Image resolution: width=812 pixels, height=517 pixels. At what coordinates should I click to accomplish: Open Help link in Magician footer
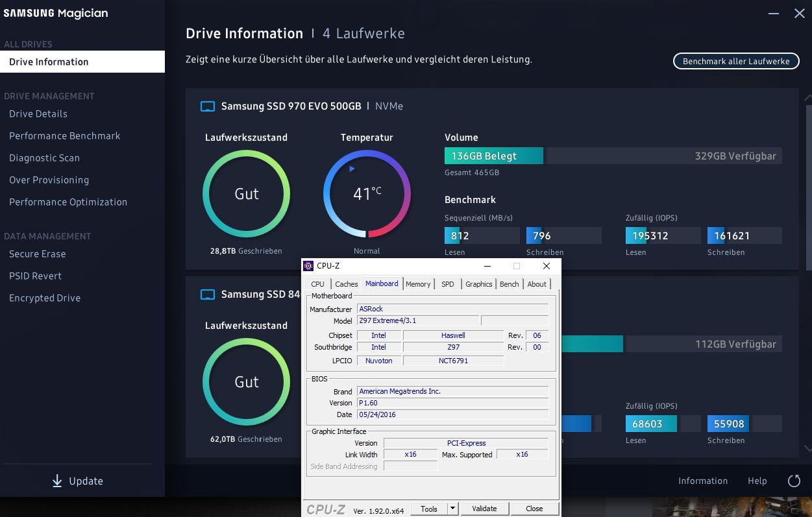[757, 481]
